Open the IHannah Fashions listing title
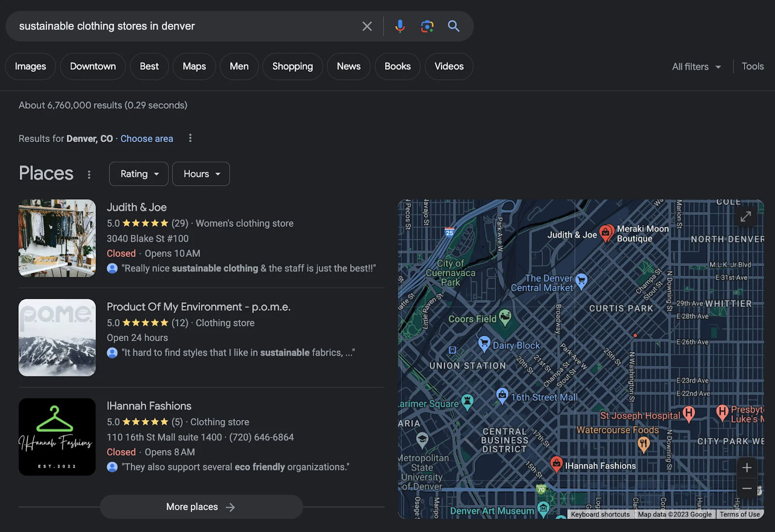 click(x=149, y=406)
